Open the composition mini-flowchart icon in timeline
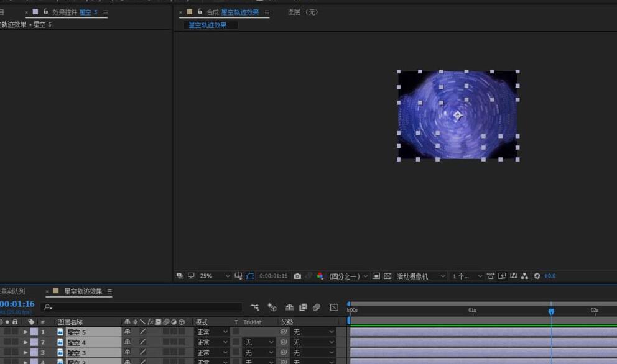Viewport: 617px width, 364px height. (254, 307)
